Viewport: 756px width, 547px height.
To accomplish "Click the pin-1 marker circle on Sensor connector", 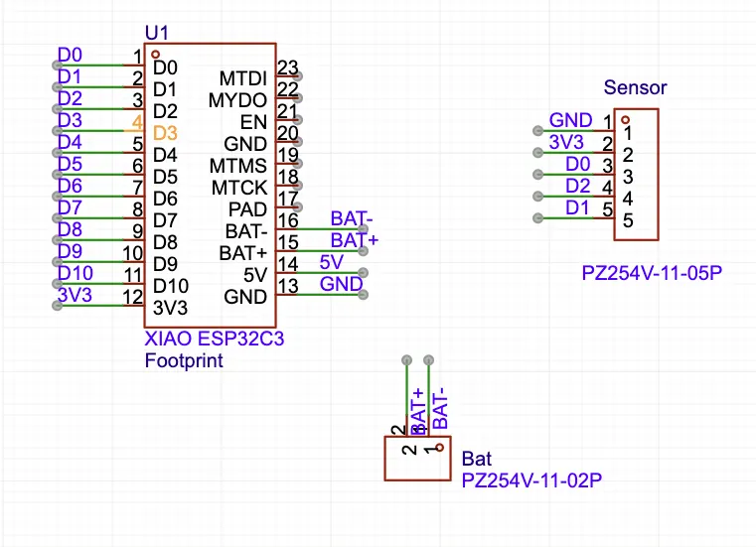I will click(625, 119).
